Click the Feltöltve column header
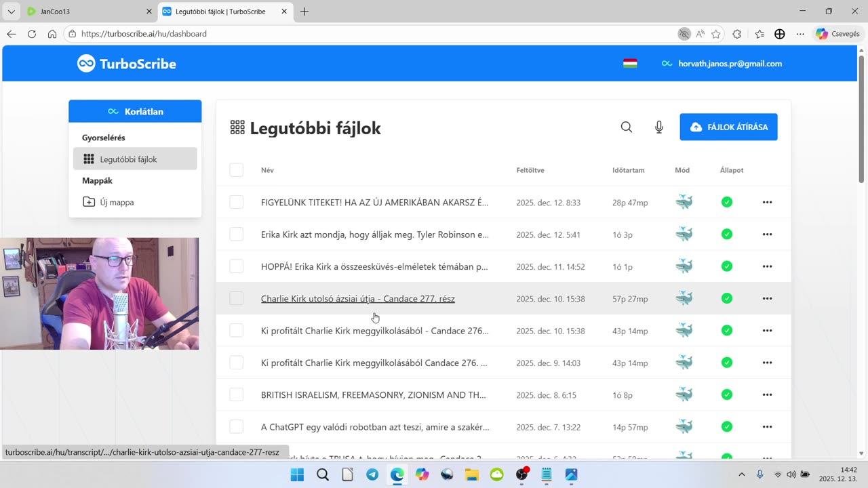Screen dimensions: 868x488 [x=530, y=170]
